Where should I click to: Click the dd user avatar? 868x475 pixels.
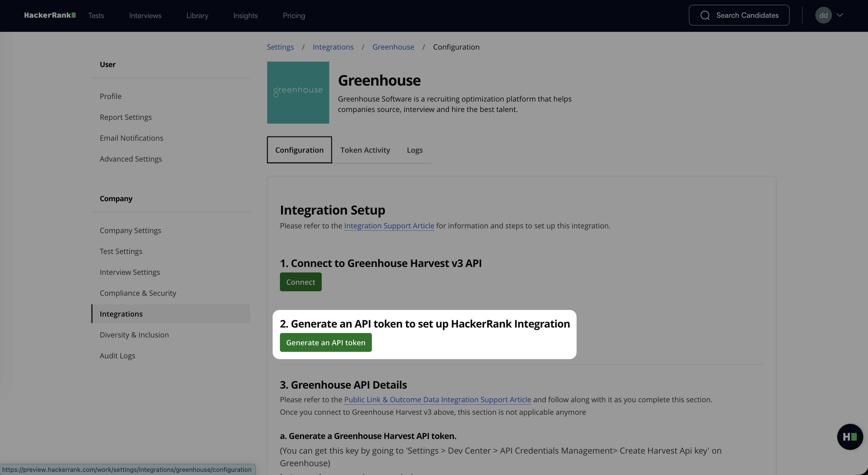[x=823, y=15]
